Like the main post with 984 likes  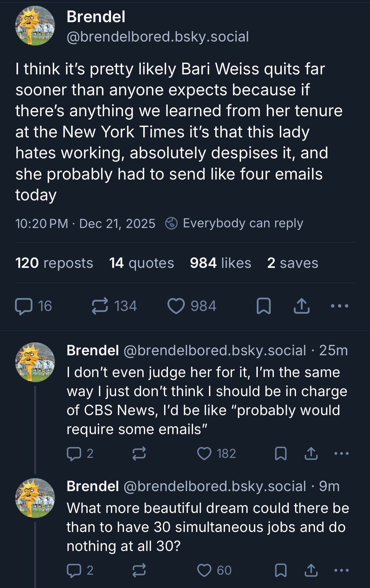[176, 306]
